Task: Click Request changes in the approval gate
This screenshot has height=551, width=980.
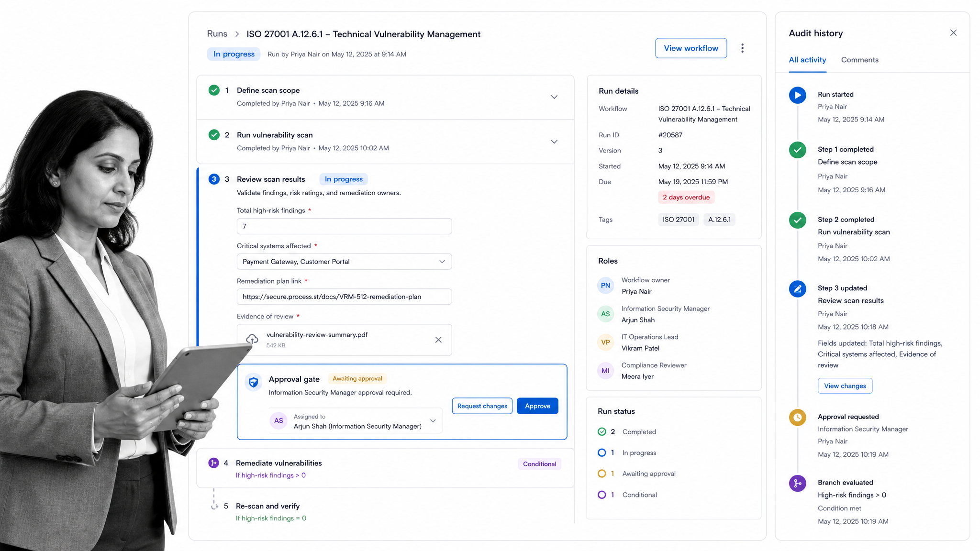Action: 482,406
